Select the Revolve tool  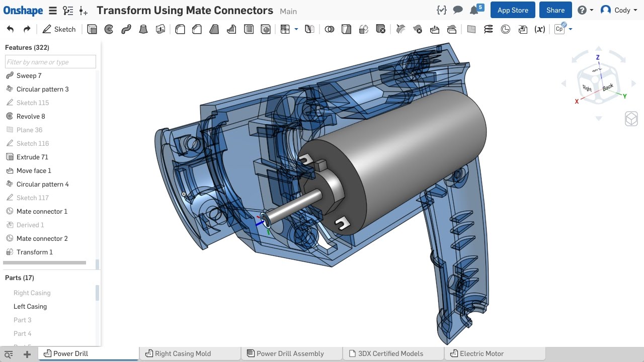point(109,29)
